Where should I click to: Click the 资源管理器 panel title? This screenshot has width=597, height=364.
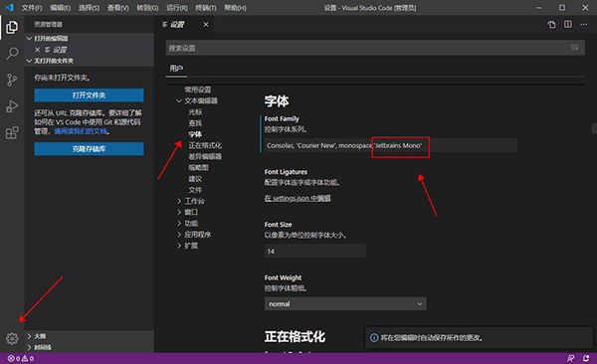[x=49, y=25]
